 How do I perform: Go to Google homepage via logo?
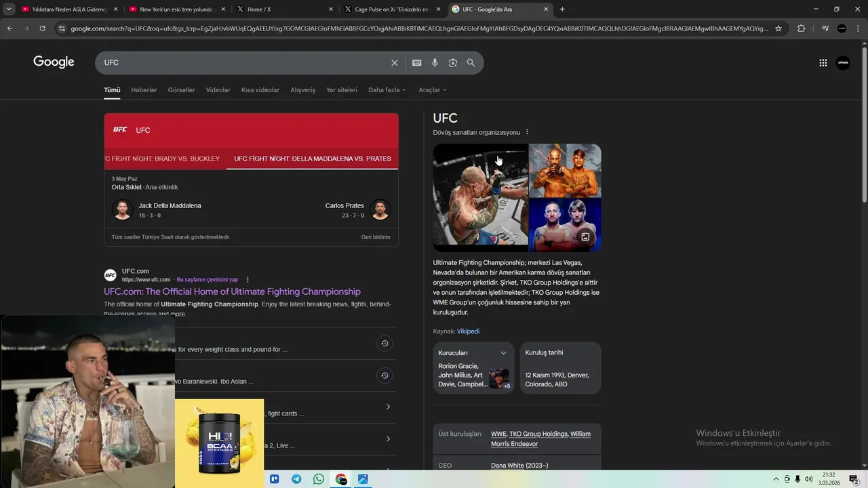point(54,62)
